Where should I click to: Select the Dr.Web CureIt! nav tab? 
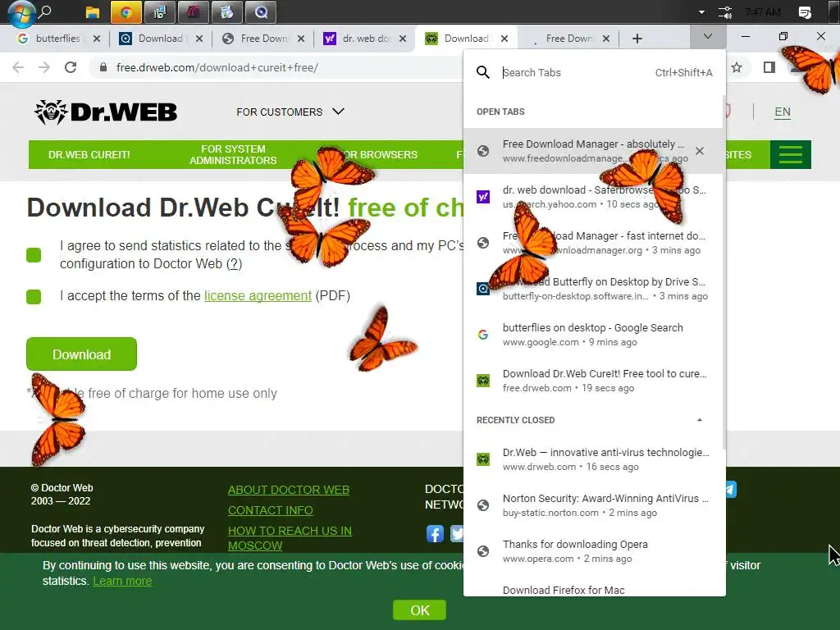[x=89, y=155]
